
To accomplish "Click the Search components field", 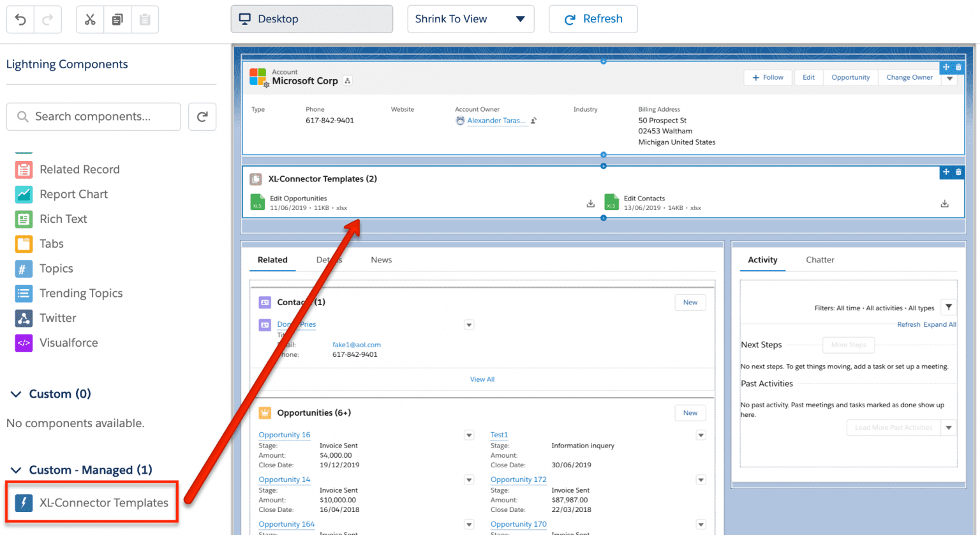I will click(x=93, y=116).
